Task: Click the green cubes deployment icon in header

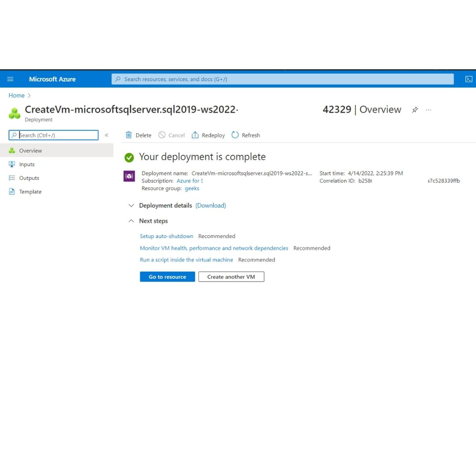Action: [x=14, y=113]
